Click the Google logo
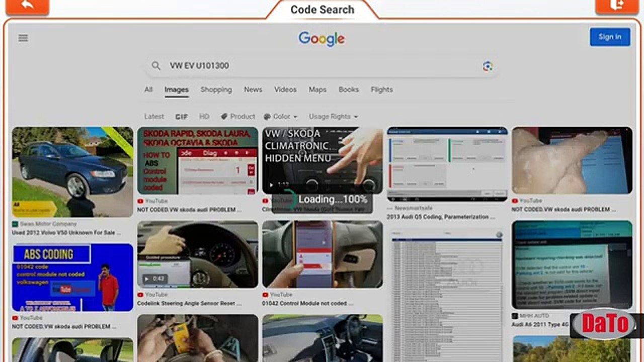 [x=321, y=39]
